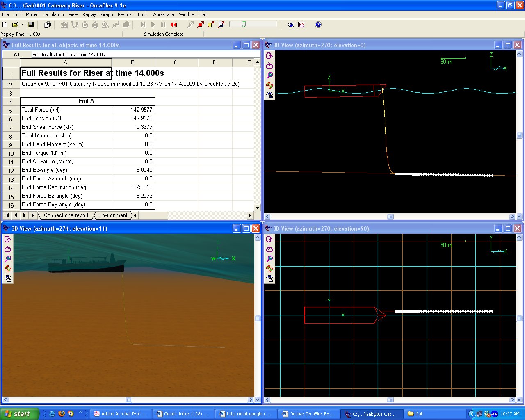The image size is (525, 420).
Task: Click the yellow stepped results icon
Action: (x=211, y=25)
